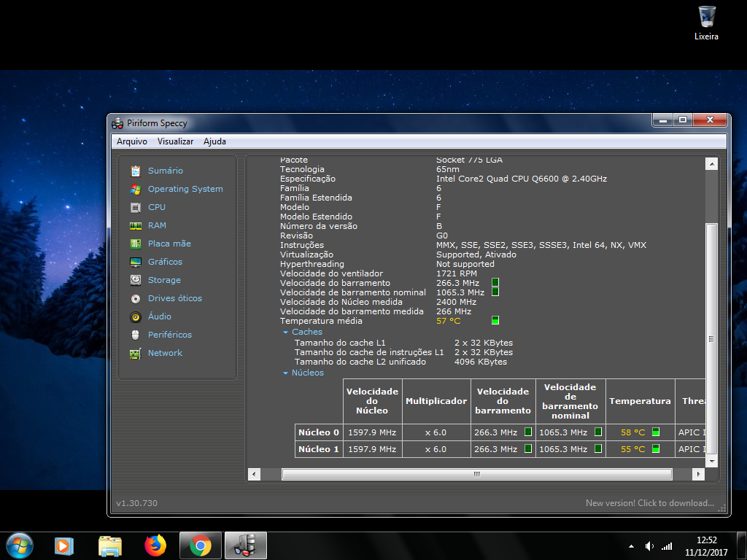Click the Intel Core2 Quad CPU Q6600 specification text
The image size is (747, 560).
(522, 179)
